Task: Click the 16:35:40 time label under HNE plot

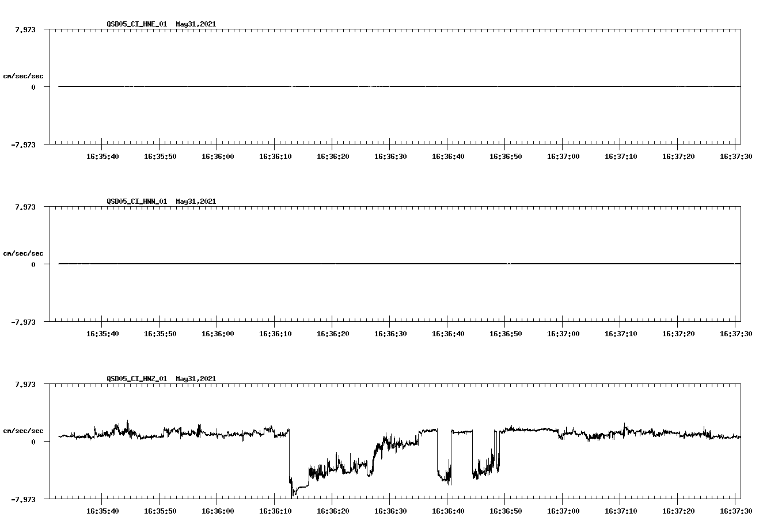Action: pos(103,157)
